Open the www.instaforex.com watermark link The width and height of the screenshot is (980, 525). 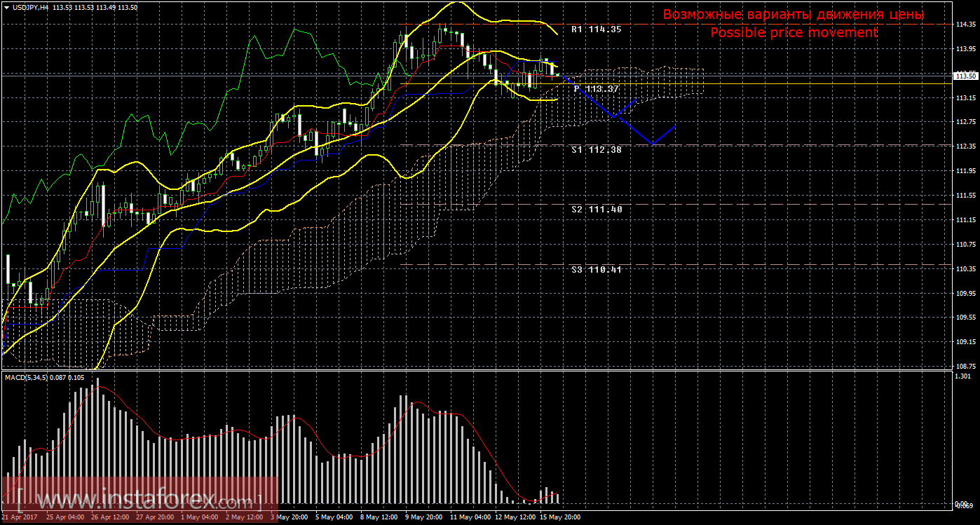pyautogui.click(x=140, y=501)
